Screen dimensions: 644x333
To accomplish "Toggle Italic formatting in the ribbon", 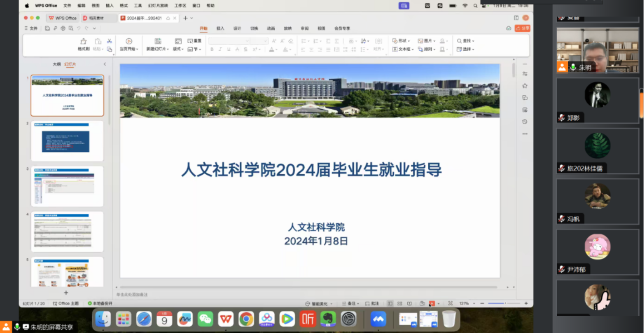I will 220,49.
